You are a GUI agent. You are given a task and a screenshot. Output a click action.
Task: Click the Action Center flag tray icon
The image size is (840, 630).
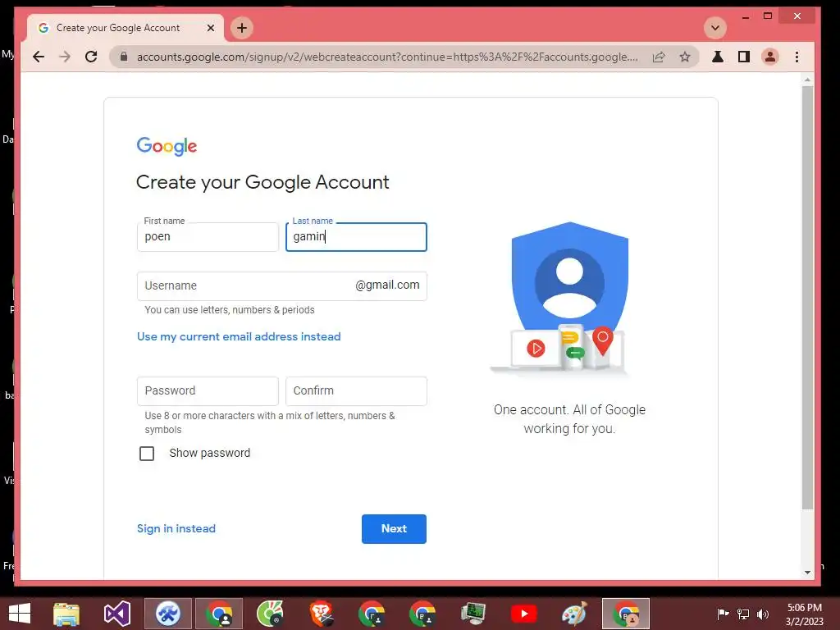tap(724, 614)
